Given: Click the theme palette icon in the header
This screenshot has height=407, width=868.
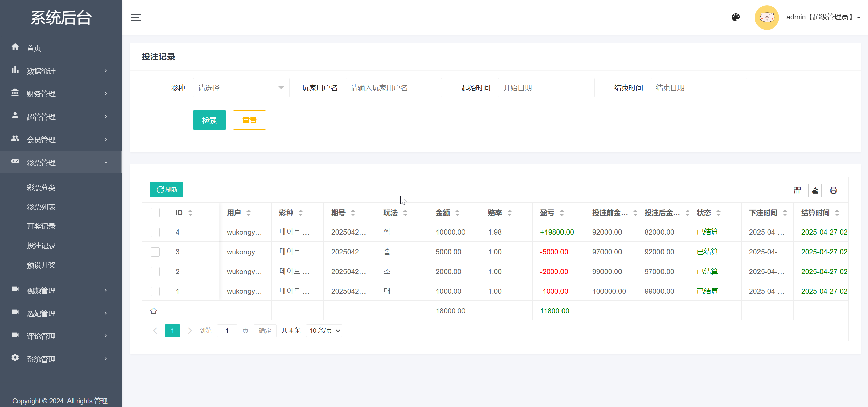Looking at the screenshot, I should [x=735, y=17].
